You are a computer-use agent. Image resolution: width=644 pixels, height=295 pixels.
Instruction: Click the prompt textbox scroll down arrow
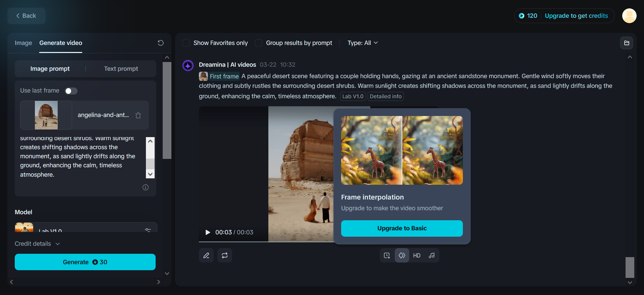point(150,174)
